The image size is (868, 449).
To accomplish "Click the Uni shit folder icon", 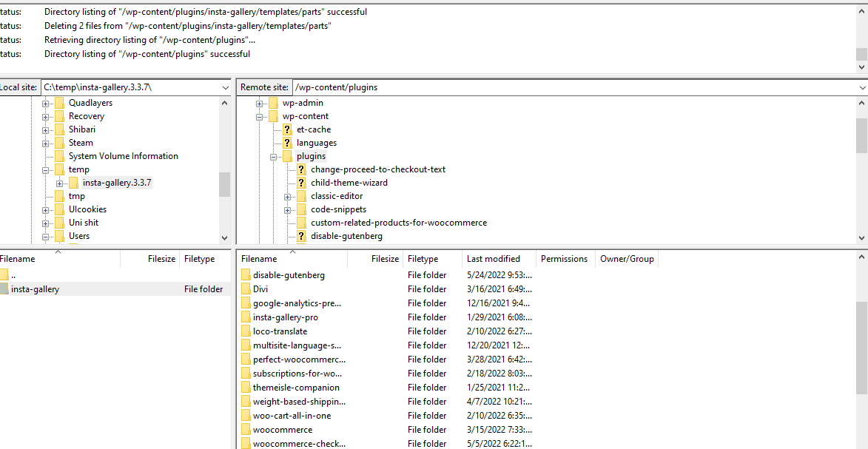I will (x=59, y=223).
